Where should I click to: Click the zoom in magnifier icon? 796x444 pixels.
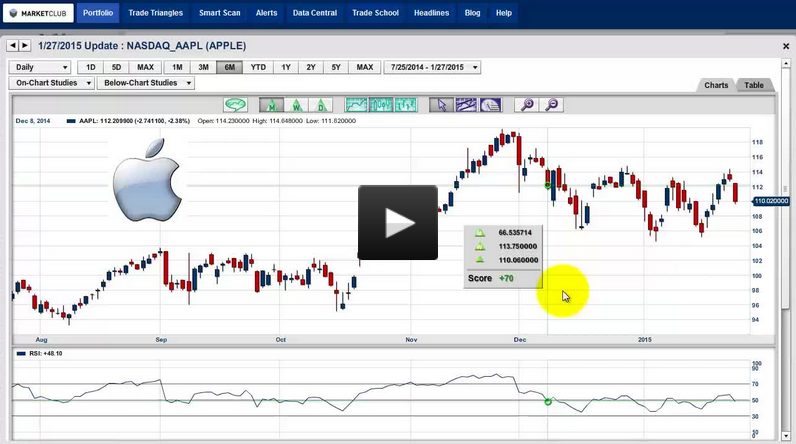click(526, 104)
